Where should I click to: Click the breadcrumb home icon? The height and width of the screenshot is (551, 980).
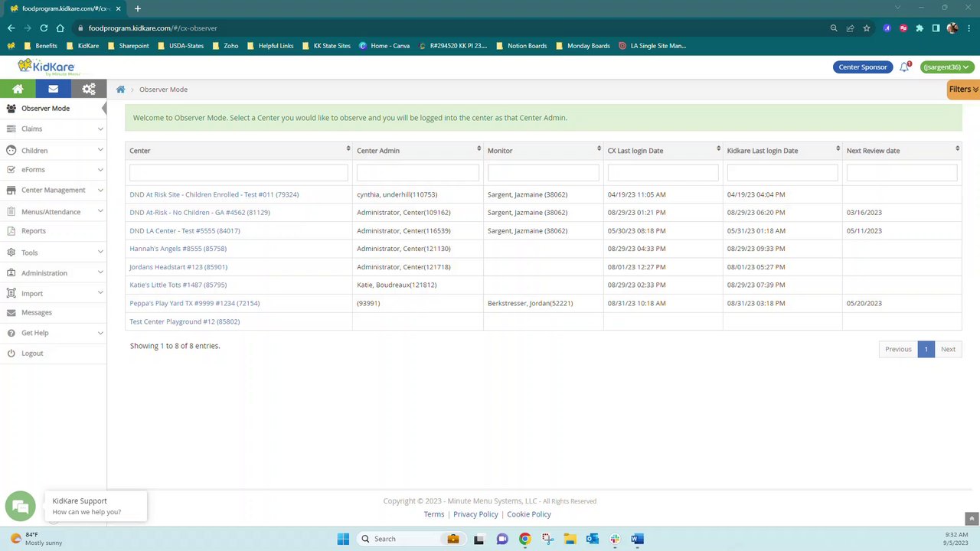coord(120,90)
